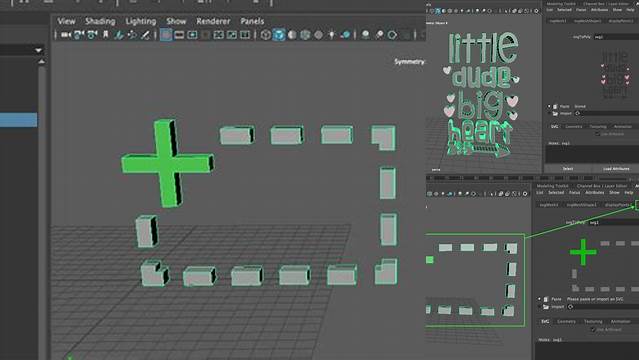The height and width of the screenshot is (360, 639).
Task: Switch to the Geometry tab in lower panel
Action: click(x=566, y=321)
